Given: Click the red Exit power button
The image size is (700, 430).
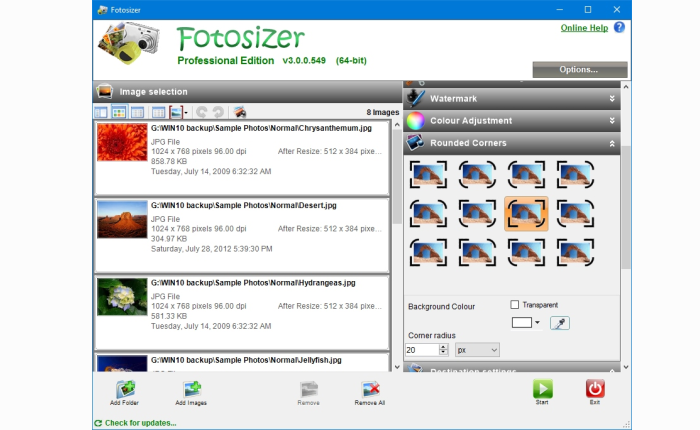Looking at the screenshot, I should tap(595, 388).
